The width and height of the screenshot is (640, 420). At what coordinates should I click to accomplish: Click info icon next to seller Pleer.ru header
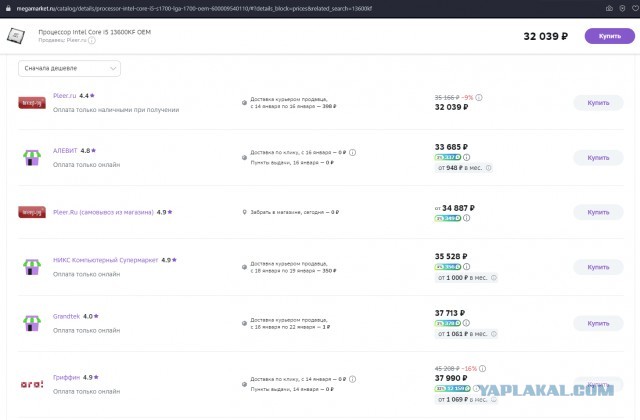(x=92, y=40)
